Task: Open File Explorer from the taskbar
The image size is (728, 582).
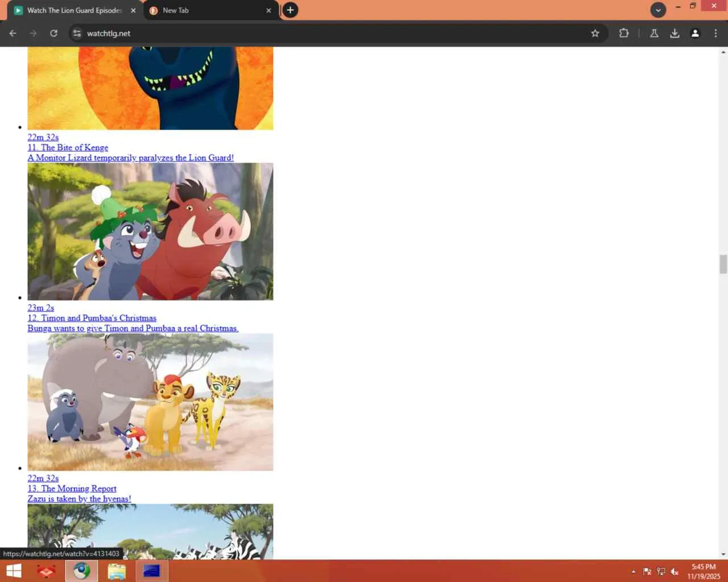Action: click(x=117, y=571)
